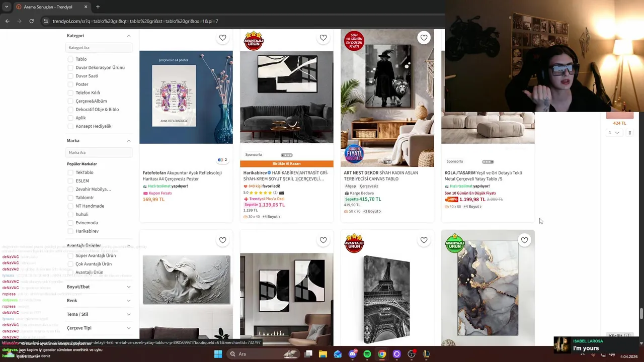
Task: Open KOLAJTASARIM Yeşil ve Gri Detaylı tablo
Action: pos(483,175)
